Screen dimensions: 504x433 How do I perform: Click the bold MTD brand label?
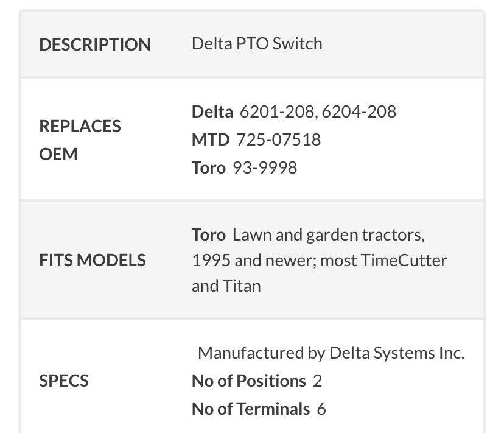point(210,139)
